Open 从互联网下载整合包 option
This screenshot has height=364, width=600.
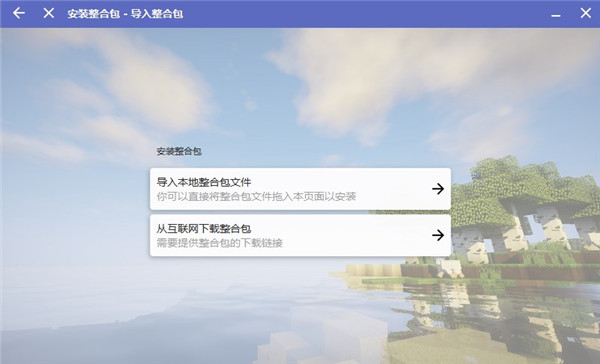[300, 235]
